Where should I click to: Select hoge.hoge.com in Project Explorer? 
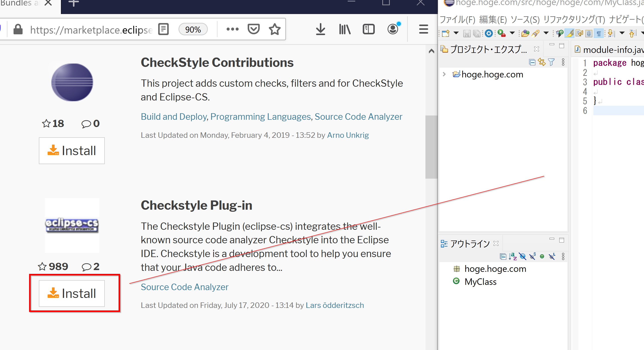492,74
